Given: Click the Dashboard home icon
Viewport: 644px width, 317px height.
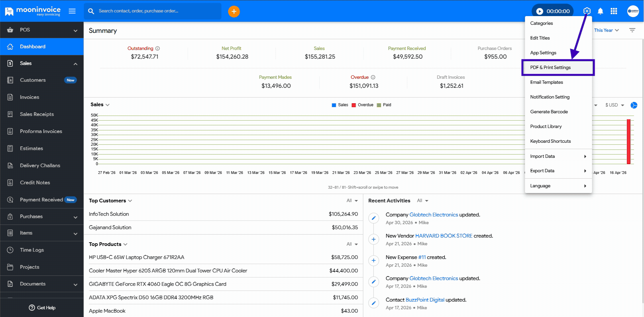Looking at the screenshot, I should click(x=10, y=47).
